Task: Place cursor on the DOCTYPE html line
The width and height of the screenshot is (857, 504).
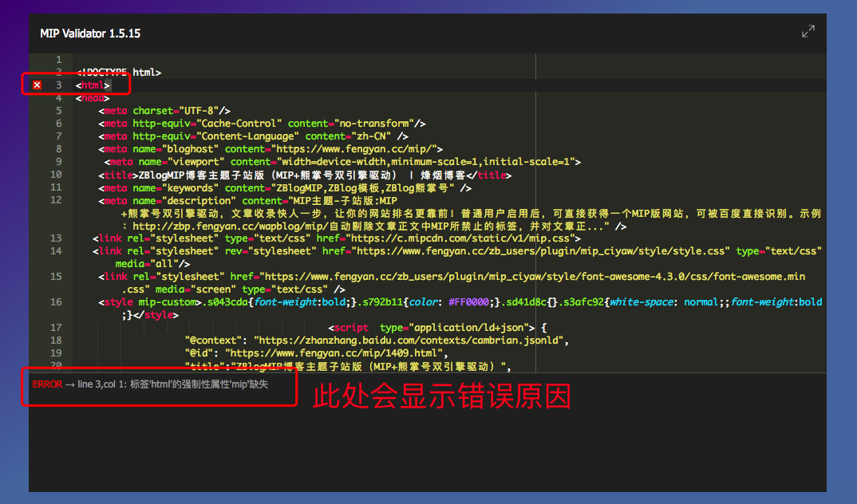Action: [x=119, y=73]
